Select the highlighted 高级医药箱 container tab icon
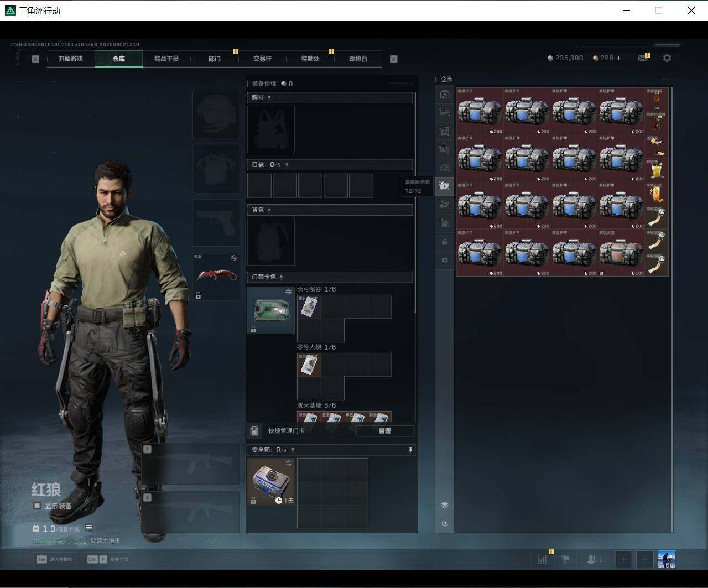Viewport: 708px width, 588px height. [x=444, y=186]
